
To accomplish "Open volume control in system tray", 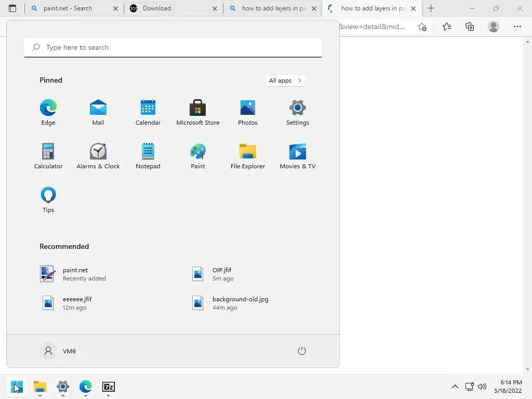I will (x=482, y=387).
